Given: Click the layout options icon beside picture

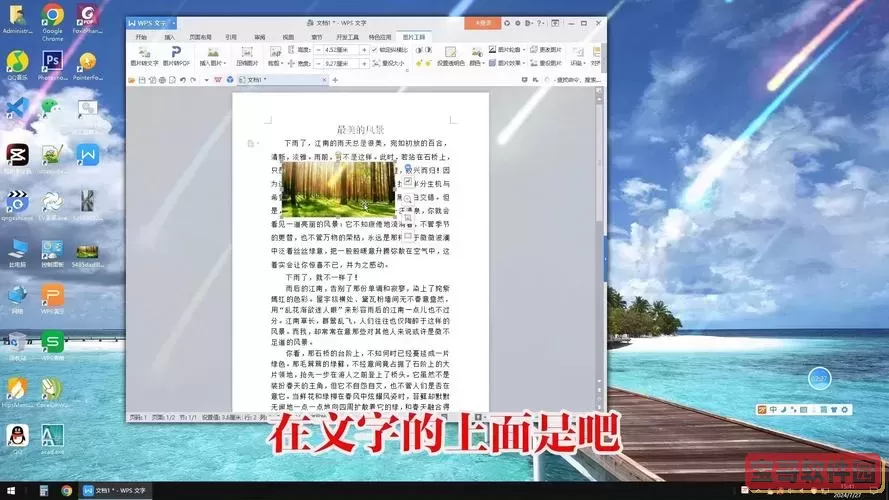Looking at the screenshot, I should click(408, 181).
